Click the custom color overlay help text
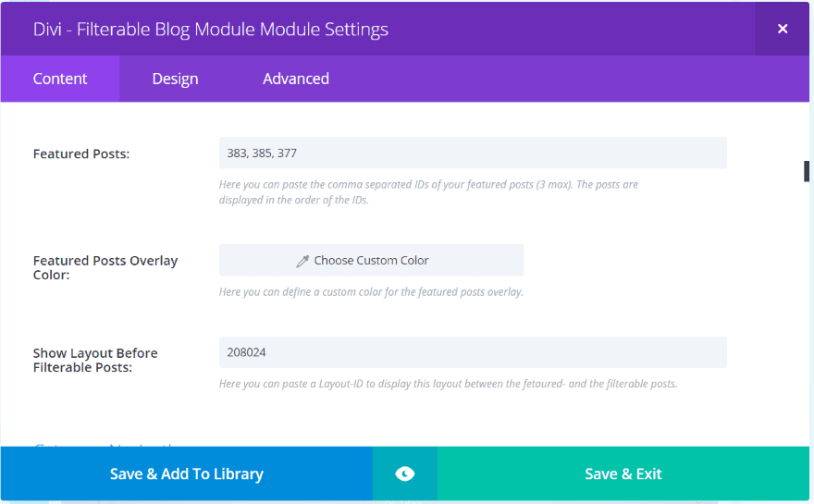 pos(371,292)
